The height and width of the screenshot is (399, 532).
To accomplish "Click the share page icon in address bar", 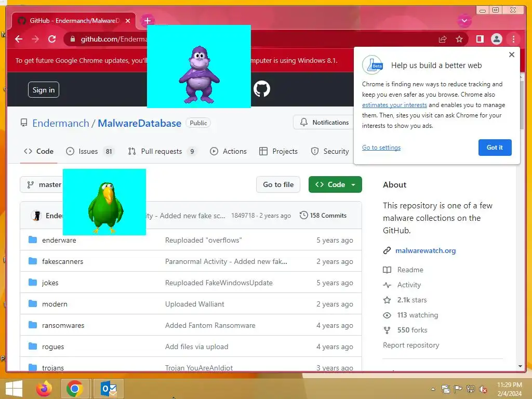I will (x=443, y=39).
